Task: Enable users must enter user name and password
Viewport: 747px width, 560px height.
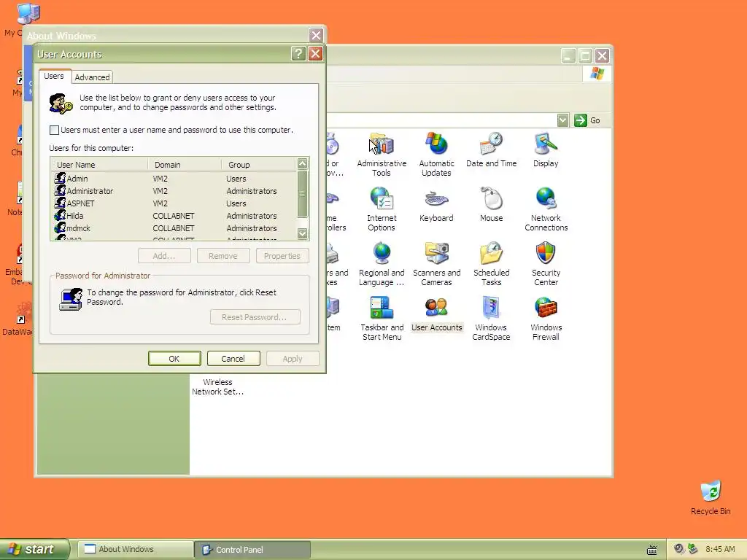Action: (54, 130)
